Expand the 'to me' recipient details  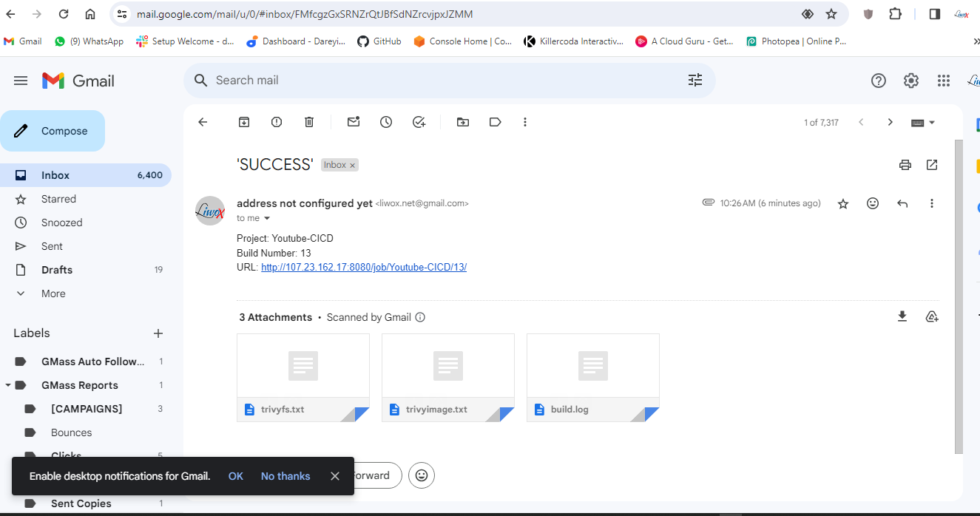point(267,218)
